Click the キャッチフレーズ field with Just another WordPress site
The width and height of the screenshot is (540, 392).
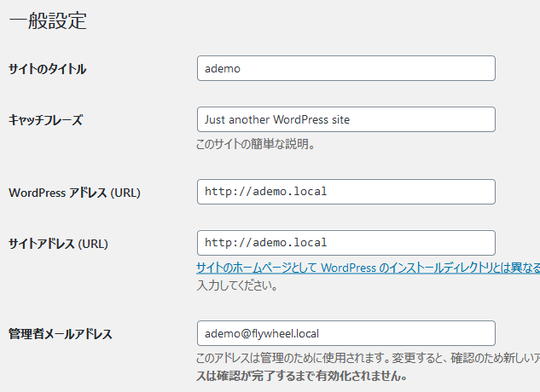coord(346,119)
